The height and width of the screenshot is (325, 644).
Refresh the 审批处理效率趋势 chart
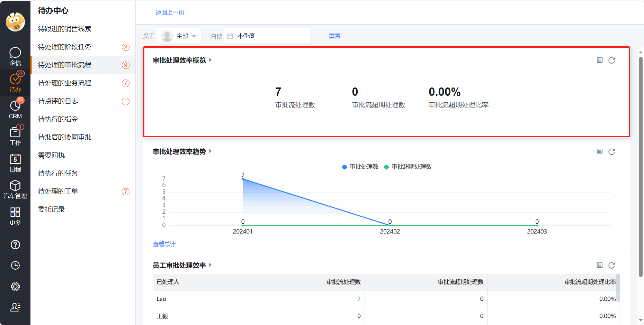tap(612, 151)
